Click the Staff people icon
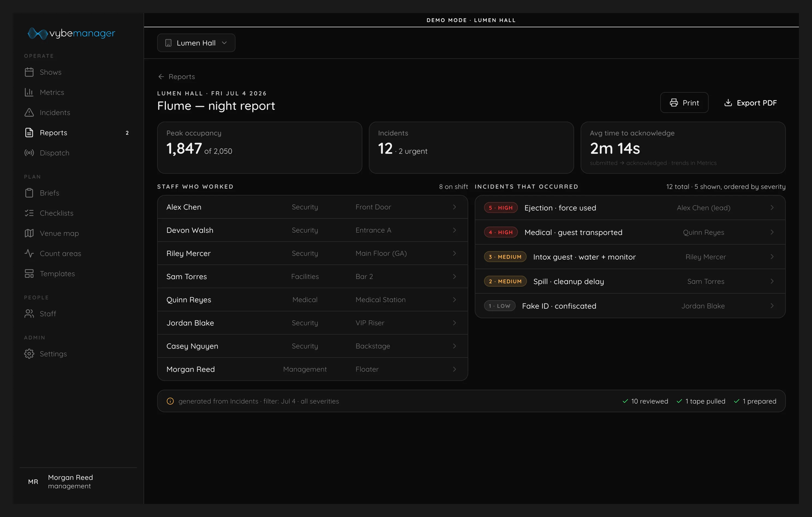Viewport: 812px width, 517px height. coord(29,314)
